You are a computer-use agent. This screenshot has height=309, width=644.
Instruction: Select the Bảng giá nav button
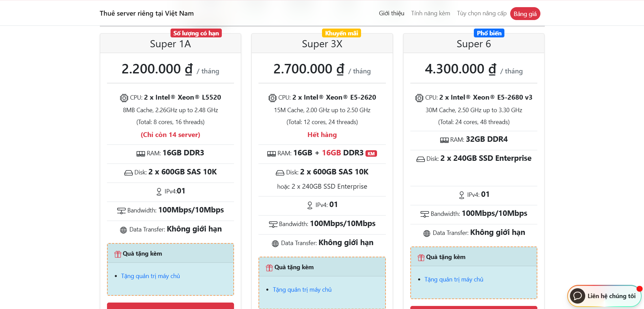point(525,14)
